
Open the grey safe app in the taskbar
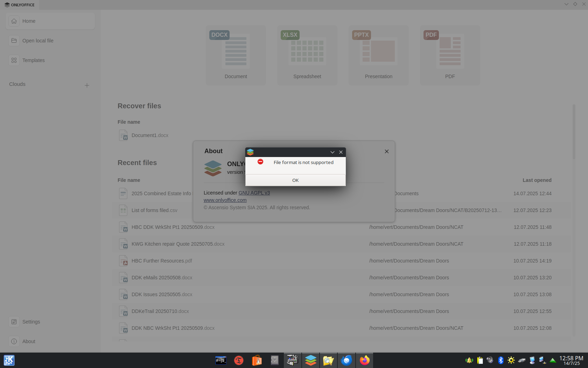point(275,360)
